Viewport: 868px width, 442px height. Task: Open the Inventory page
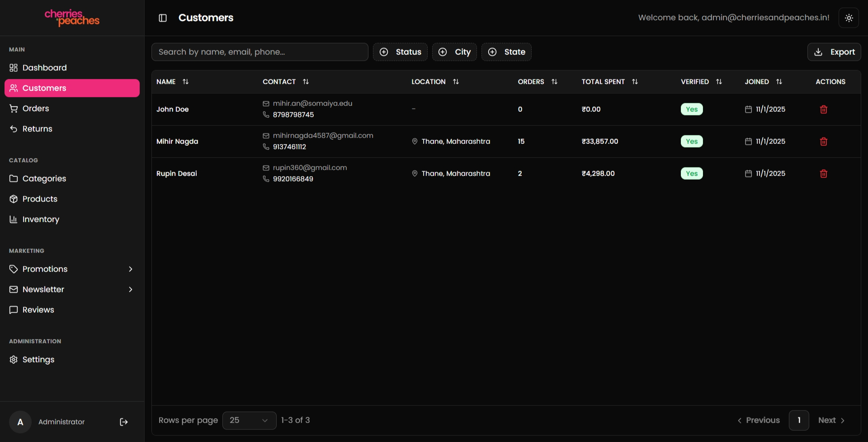(72, 219)
